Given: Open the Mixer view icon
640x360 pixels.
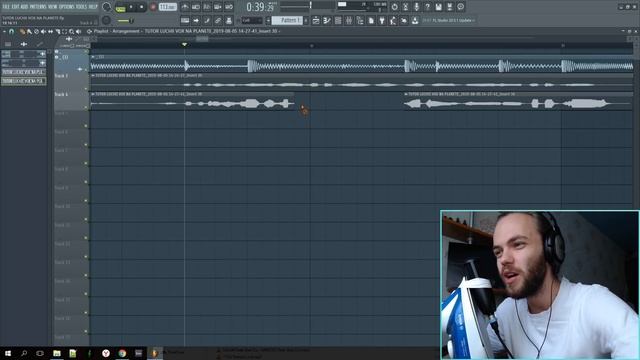Looking at the screenshot, I should click(x=349, y=20).
